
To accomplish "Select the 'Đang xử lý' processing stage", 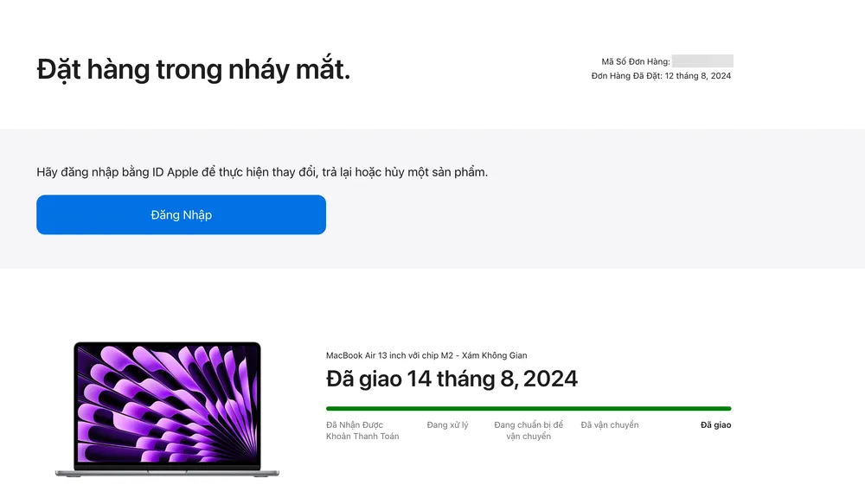I will pyautogui.click(x=448, y=424).
